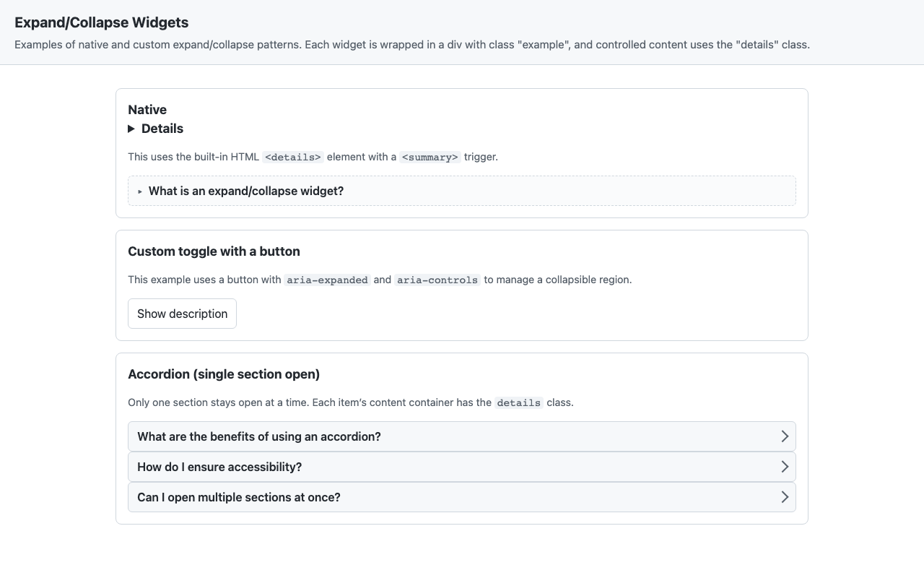Click the chevron icon beside accessibility question
This screenshot has height=578, width=924.
[785, 466]
